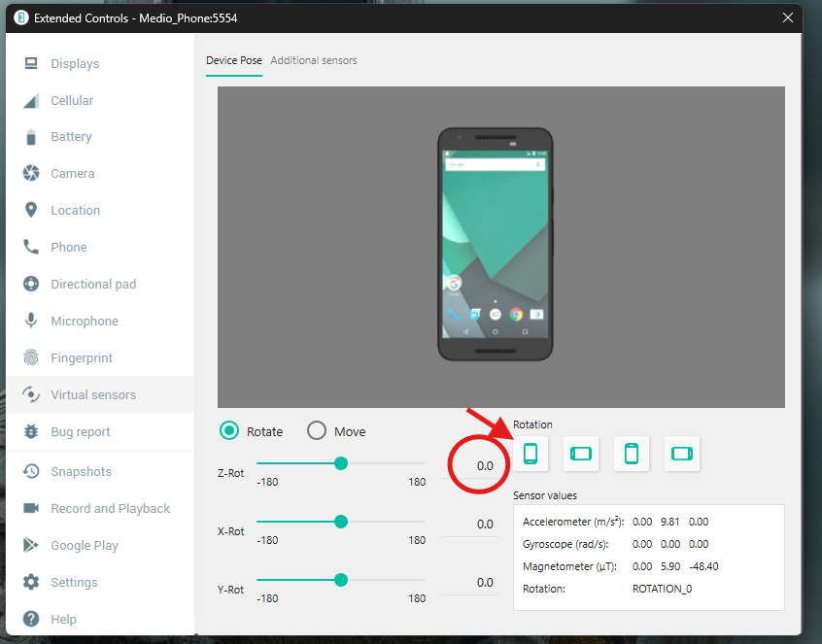Select the portrait rotation icon
This screenshot has height=644, width=822.
point(531,454)
